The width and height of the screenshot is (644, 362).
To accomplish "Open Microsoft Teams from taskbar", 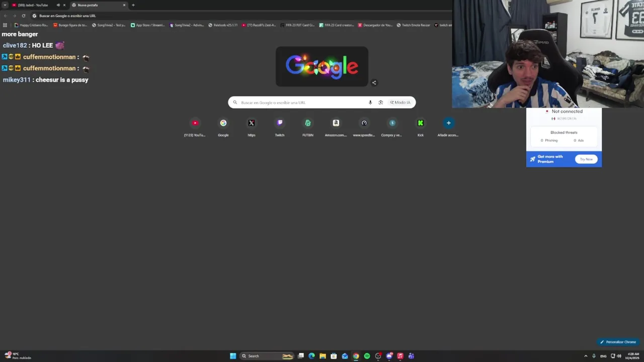I will click(x=411, y=356).
